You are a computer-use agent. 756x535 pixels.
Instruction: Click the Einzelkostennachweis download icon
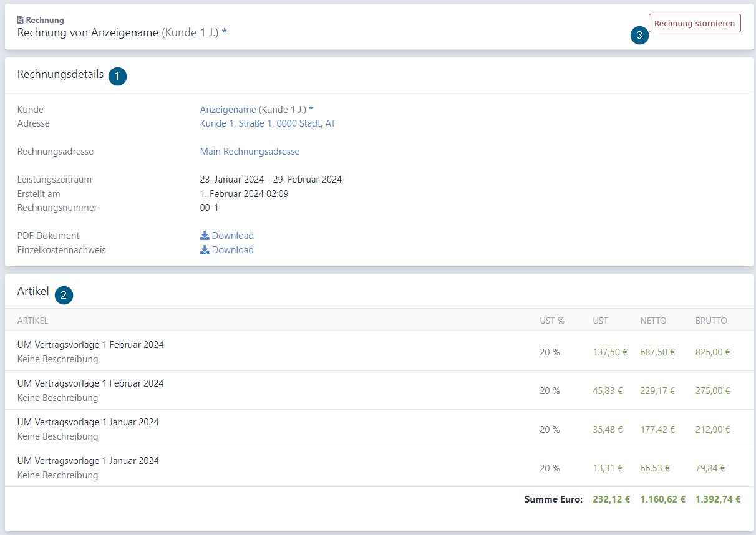205,250
